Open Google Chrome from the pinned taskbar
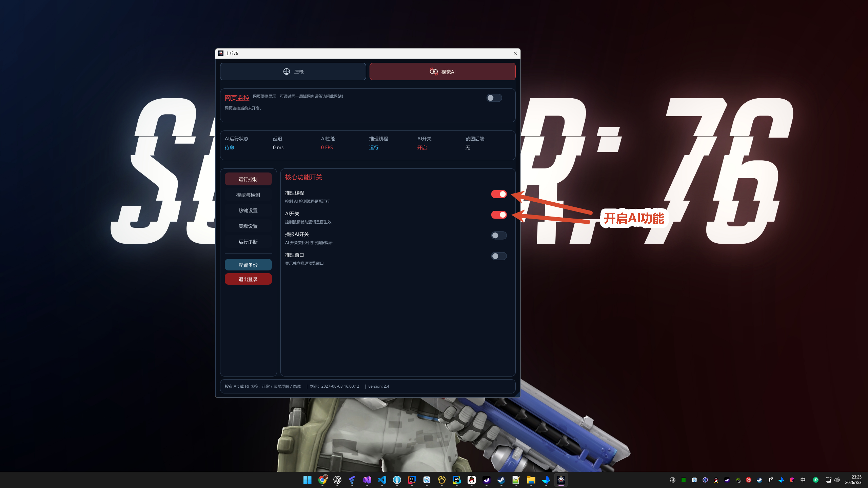The height and width of the screenshot is (488, 868). point(322,480)
